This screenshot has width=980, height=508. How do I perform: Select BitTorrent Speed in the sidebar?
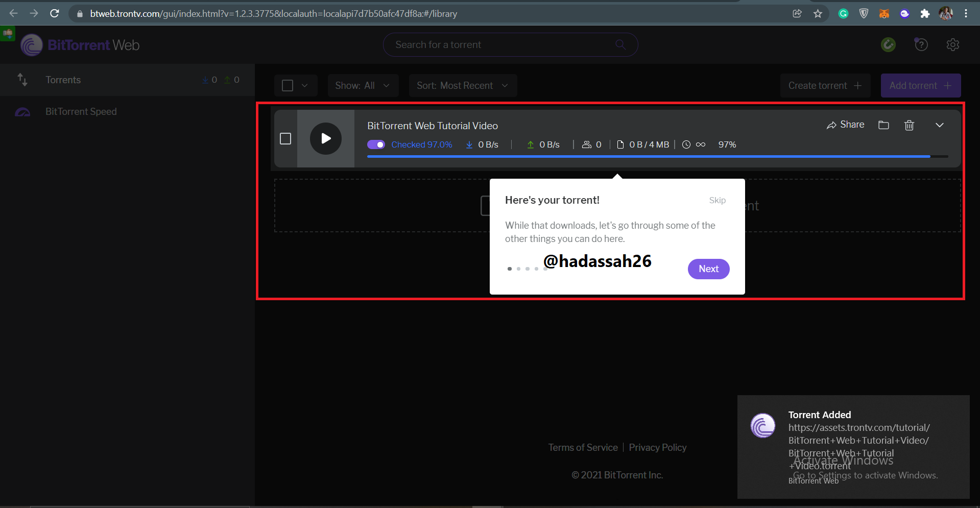coord(127,111)
